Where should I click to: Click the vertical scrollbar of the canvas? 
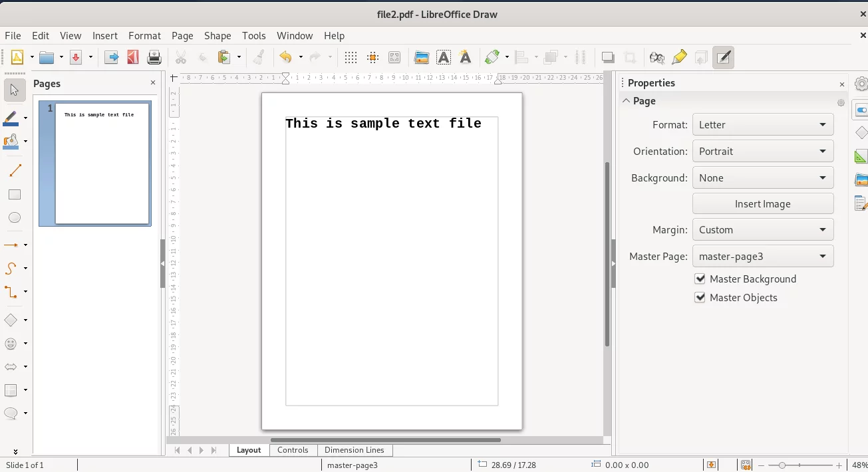tap(607, 255)
